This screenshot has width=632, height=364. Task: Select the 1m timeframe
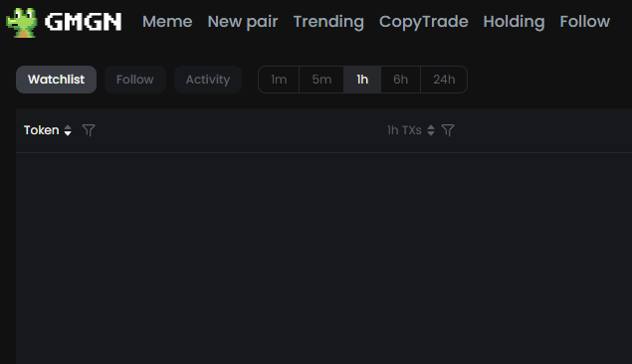(x=279, y=80)
